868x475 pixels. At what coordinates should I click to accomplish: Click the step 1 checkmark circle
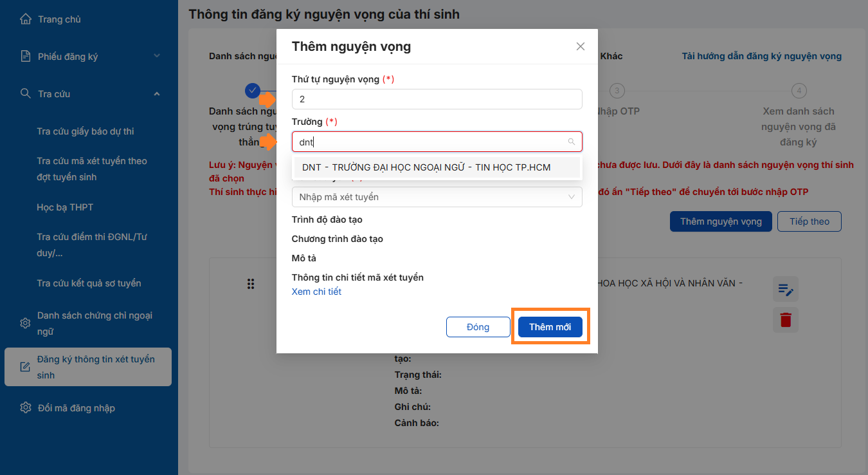[x=253, y=91]
